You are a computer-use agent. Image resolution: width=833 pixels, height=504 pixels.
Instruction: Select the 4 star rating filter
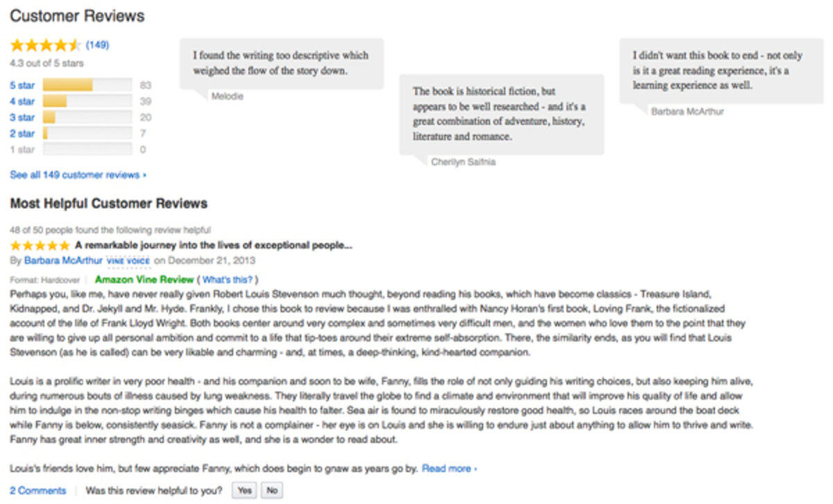[22, 101]
